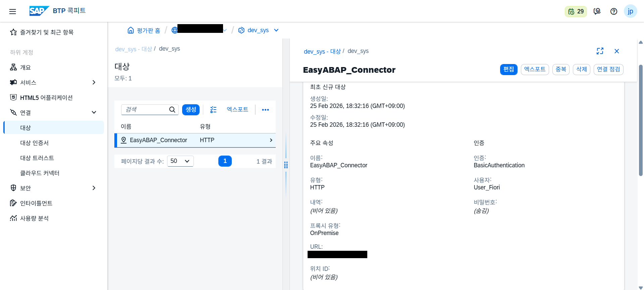
Task: Click page 1 pagination button
Action: 225,161
